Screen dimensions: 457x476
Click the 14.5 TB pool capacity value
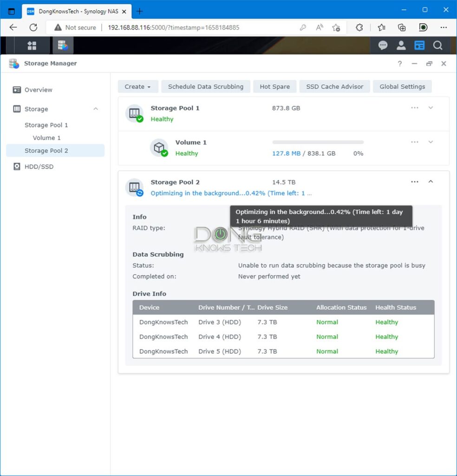pos(284,182)
